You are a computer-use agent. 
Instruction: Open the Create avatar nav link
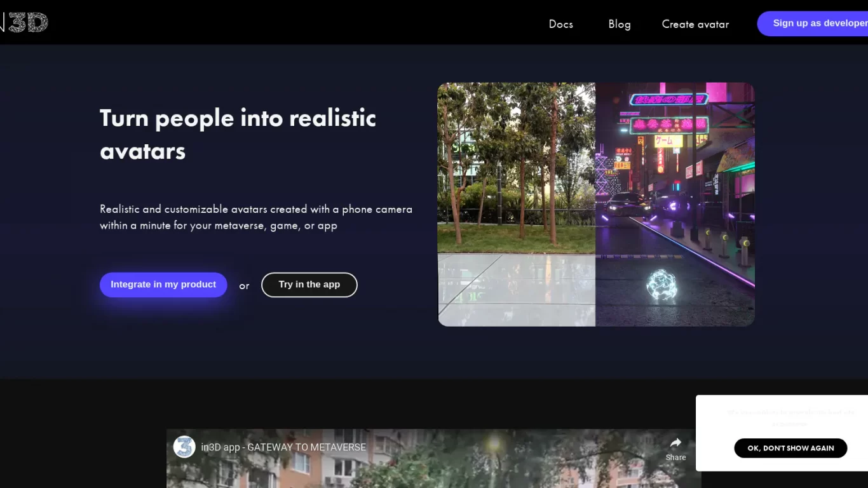[x=695, y=24]
